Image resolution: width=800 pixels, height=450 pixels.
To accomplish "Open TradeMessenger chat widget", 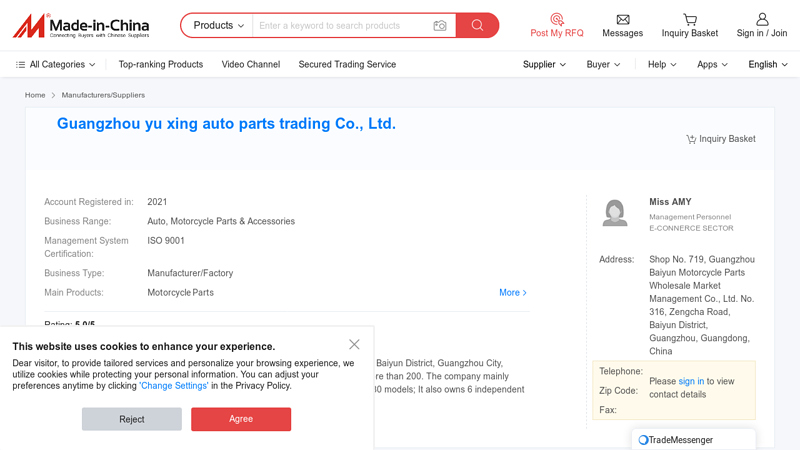I will [x=693, y=440].
